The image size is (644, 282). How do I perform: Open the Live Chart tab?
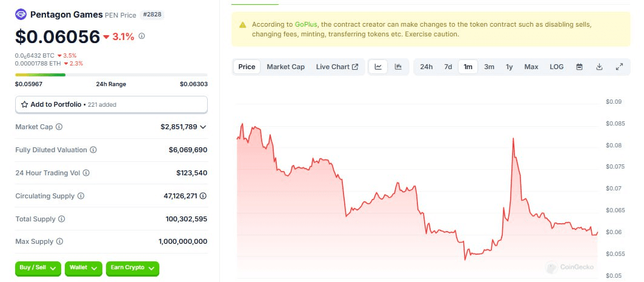tap(337, 67)
